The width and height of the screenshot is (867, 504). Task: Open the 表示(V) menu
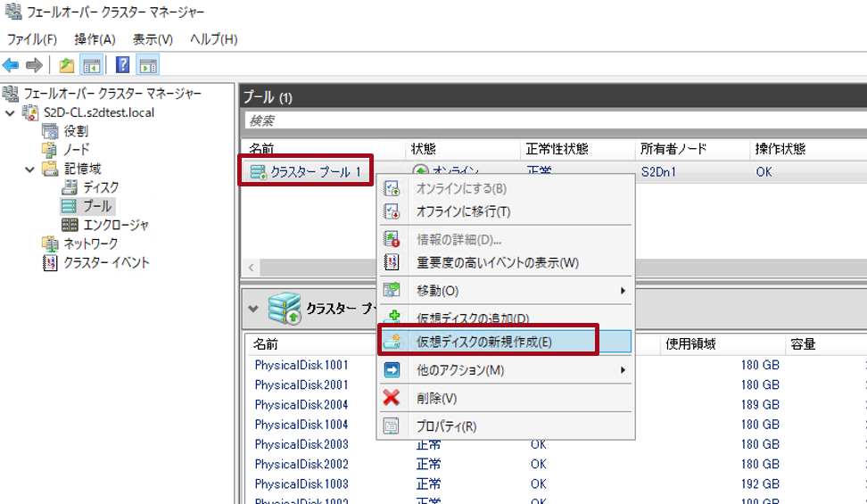(153, 39)
